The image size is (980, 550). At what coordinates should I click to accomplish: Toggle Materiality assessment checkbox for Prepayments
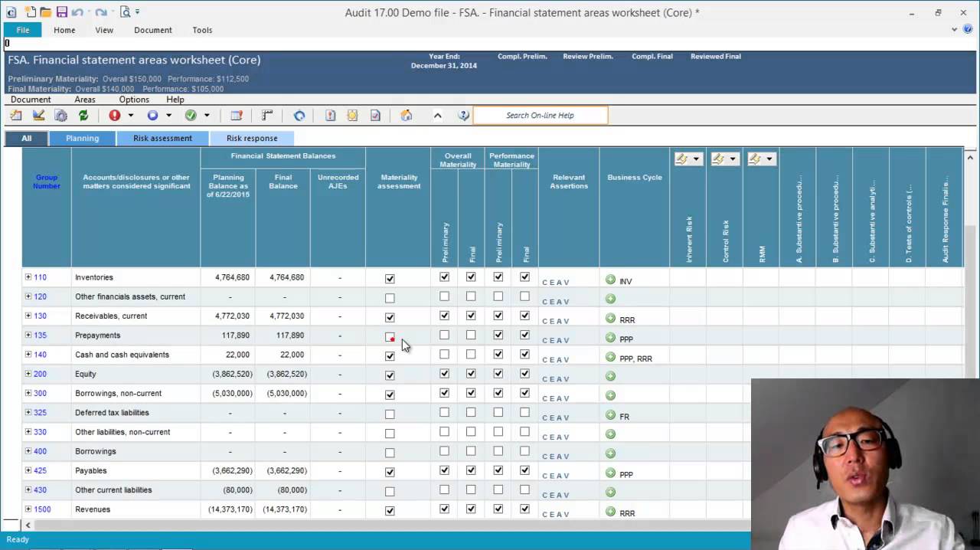tap(390, 337)
